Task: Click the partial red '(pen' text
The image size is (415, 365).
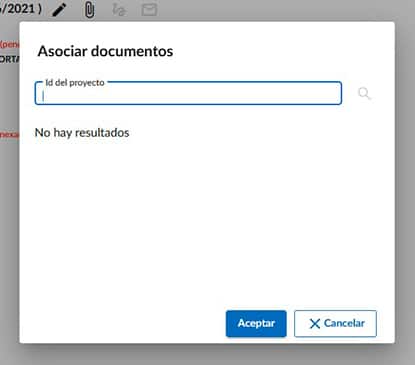Action: (10, 44)
